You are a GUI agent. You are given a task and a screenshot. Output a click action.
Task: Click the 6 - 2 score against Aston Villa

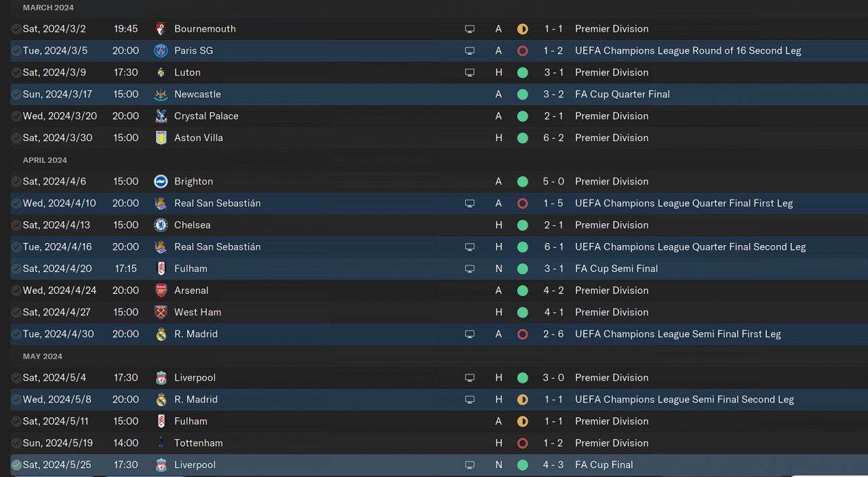pos(553,138)
